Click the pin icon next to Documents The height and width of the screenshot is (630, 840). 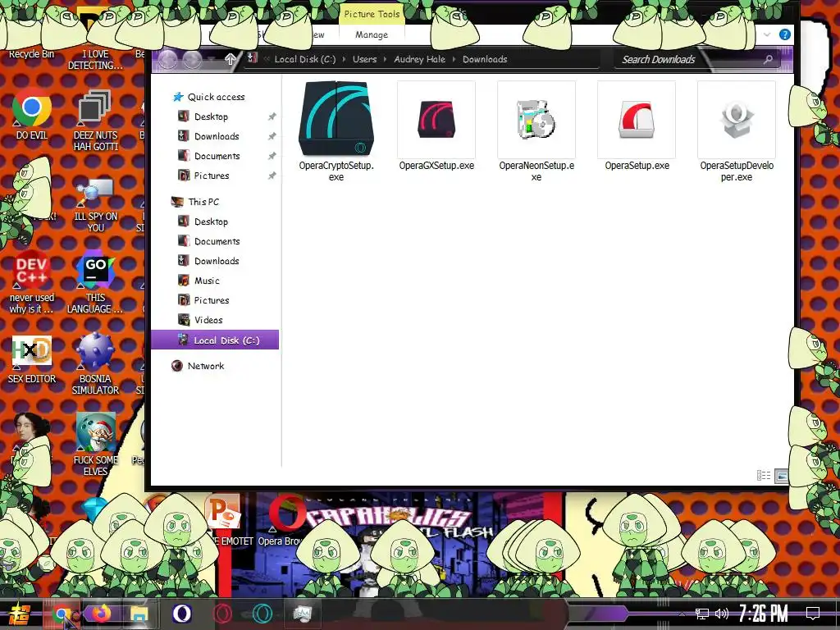pos(272,156)
